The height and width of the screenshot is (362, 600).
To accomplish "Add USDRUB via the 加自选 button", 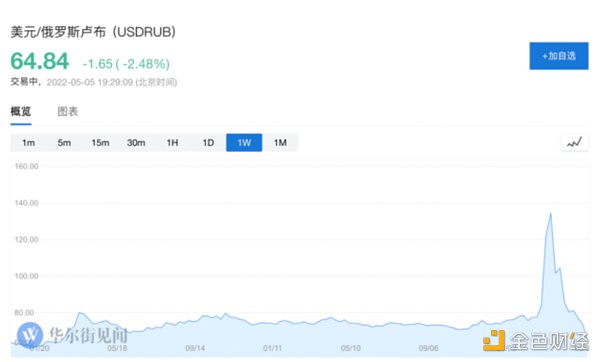I will click(559, 56).
